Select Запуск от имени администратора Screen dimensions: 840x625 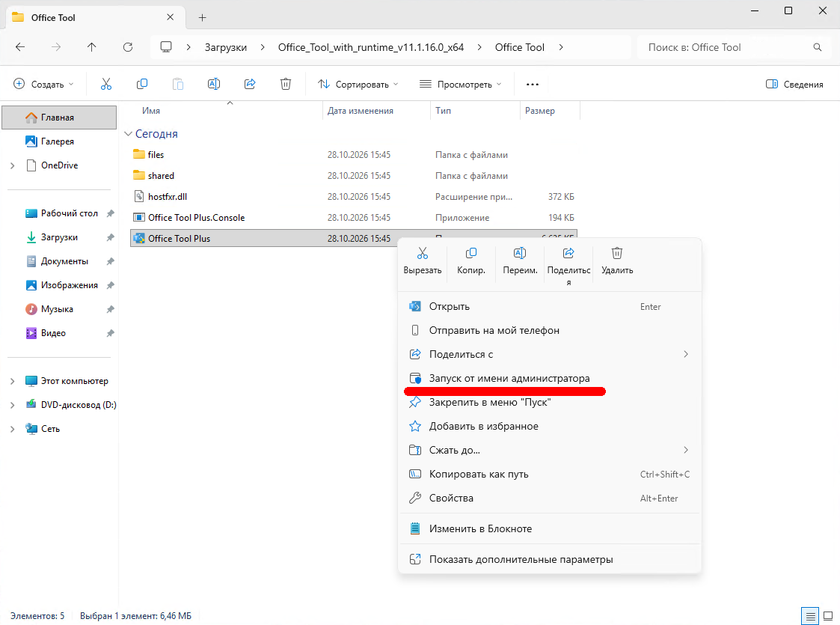[x=550, y=379]
